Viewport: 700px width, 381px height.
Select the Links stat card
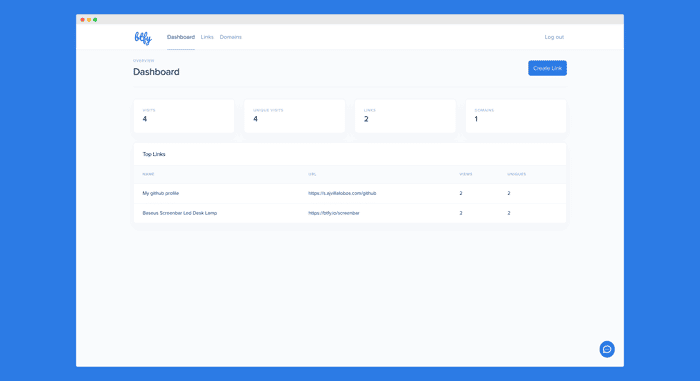(x=405, y=116)
